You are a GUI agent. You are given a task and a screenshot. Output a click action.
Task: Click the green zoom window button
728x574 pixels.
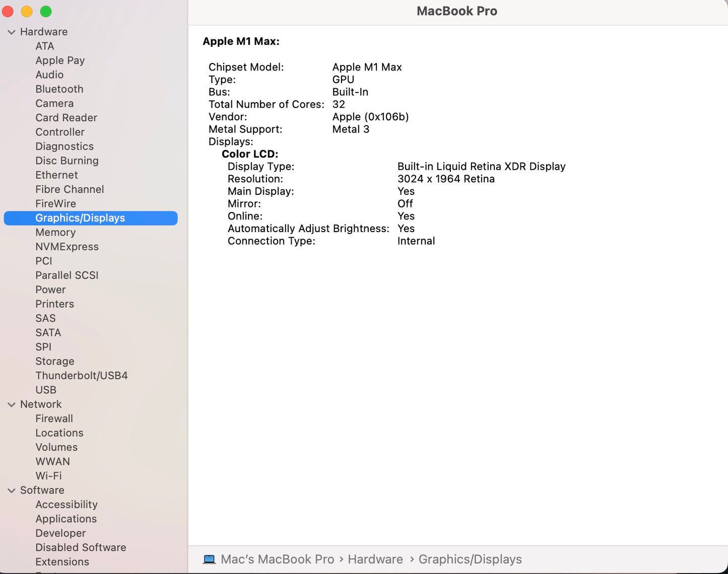[x=46, y=12]
